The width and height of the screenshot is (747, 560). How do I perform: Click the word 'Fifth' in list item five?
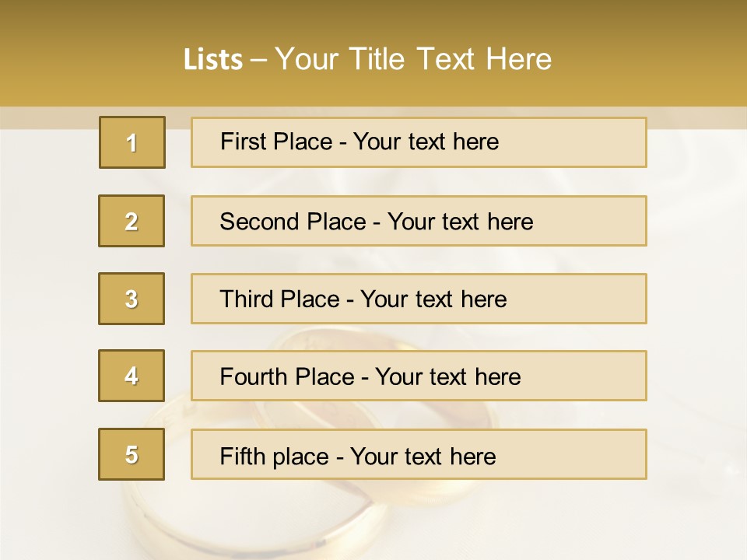point(244,456)
